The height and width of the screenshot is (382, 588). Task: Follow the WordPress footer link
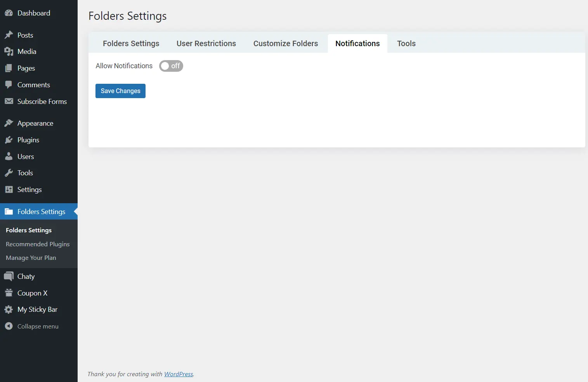(179, 374)
